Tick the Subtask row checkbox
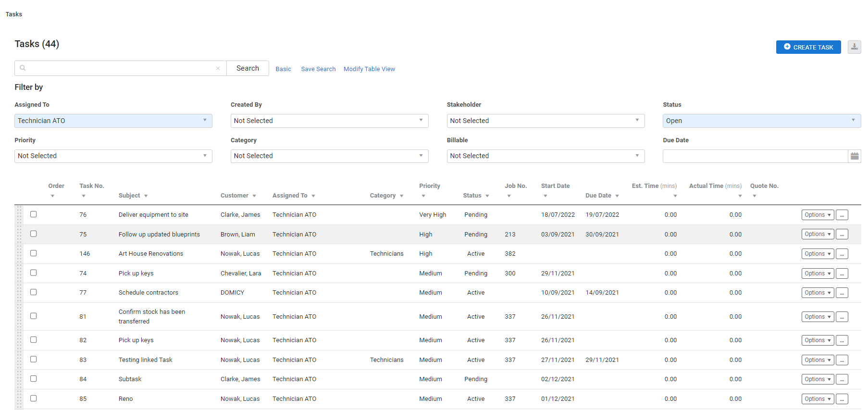Screen dimensions: 868x410 pos(34,379)
